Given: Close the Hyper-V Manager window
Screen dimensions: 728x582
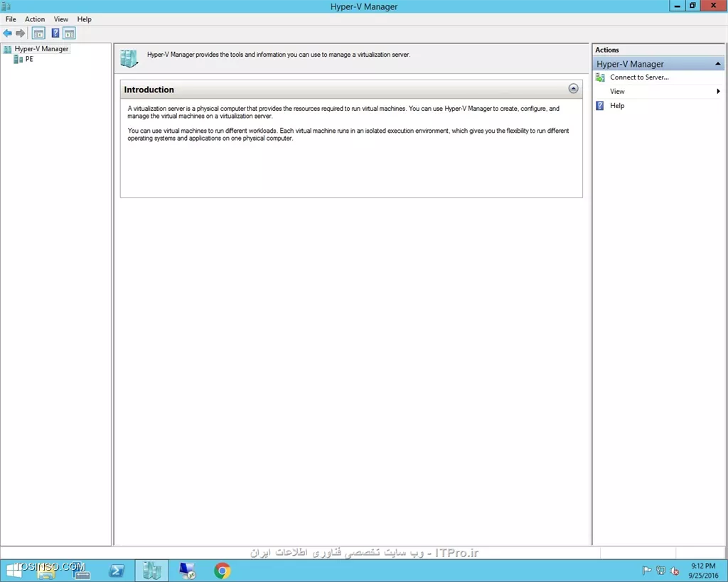Looking at the screenshot, I should pyautogui.click(x=714, y=6).
